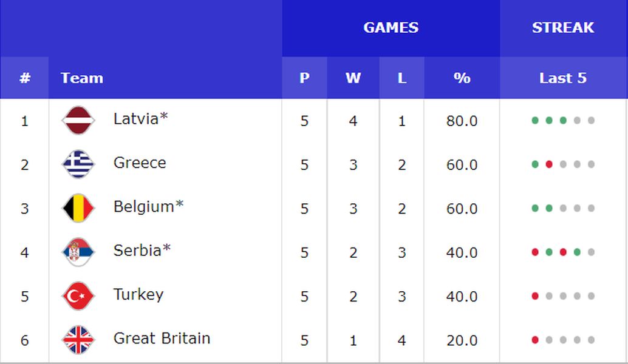Viewport: 628px width, 364px height.
Task: Click the Team column header
Action: (x=82, y=78)
